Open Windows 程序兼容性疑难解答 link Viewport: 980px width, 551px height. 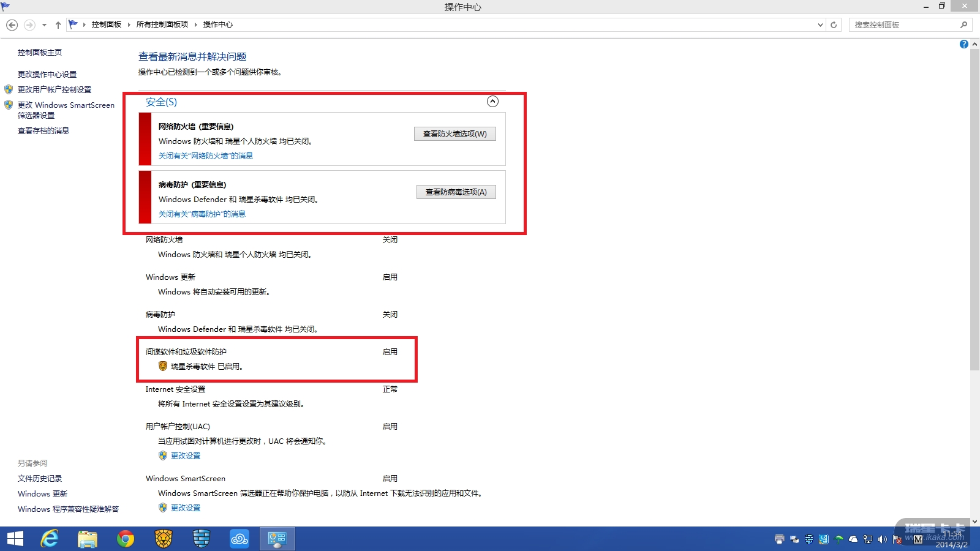pos(69,509)
